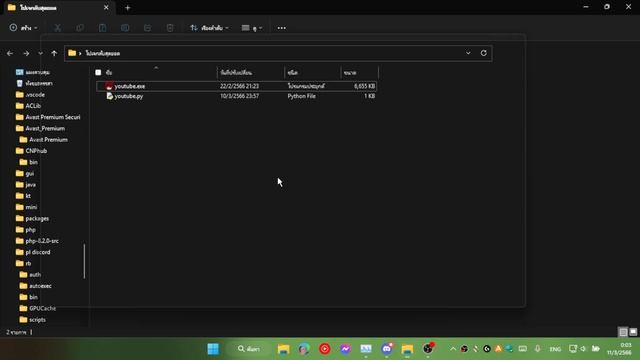Open Avast Premium Securi folder in sidebar
The height and width of the screenshot is (360, 640).
(x=48, y=117)
